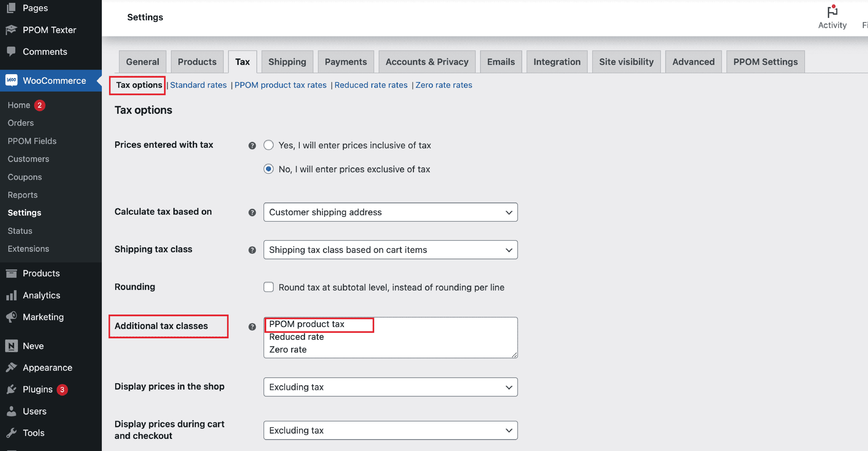Open the Standard rates link
Image resolution: width=868 pixels, height=451 pixels.
click(x=198, y=85)
